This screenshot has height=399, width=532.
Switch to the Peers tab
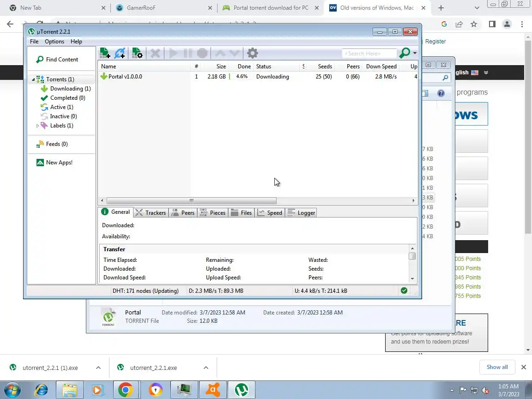pyautogui.click(x=183, y=213)
